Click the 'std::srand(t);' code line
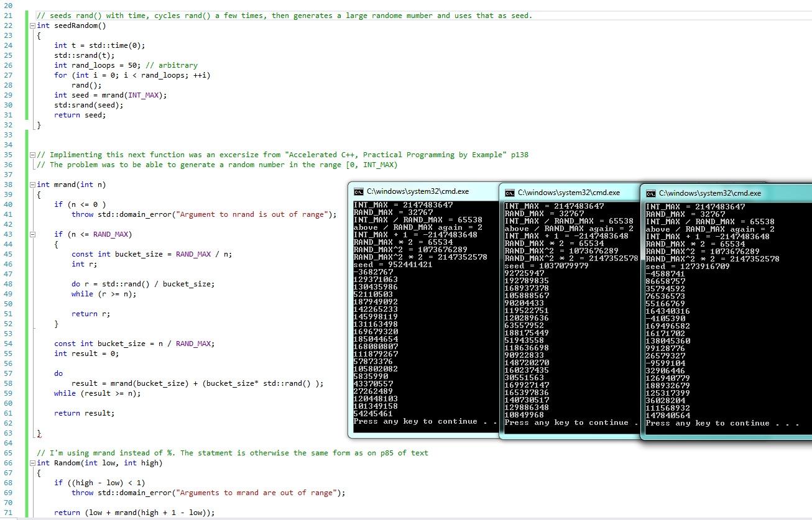 pos(85,55)
